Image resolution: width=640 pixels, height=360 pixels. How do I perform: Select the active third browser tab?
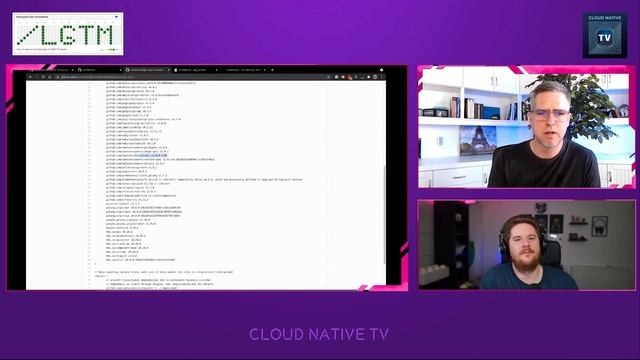click(147, 70)
